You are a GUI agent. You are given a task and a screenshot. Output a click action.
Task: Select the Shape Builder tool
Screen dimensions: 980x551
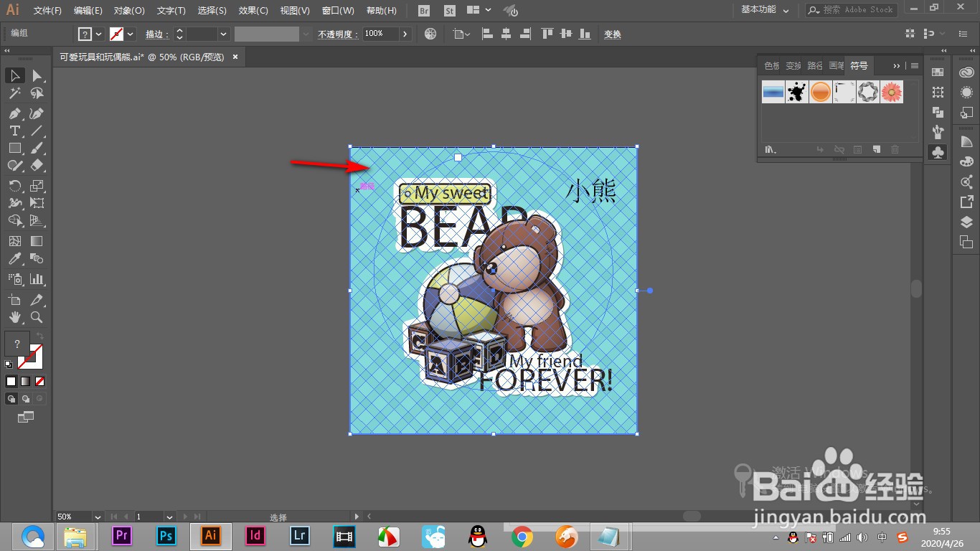pos(14,221)
